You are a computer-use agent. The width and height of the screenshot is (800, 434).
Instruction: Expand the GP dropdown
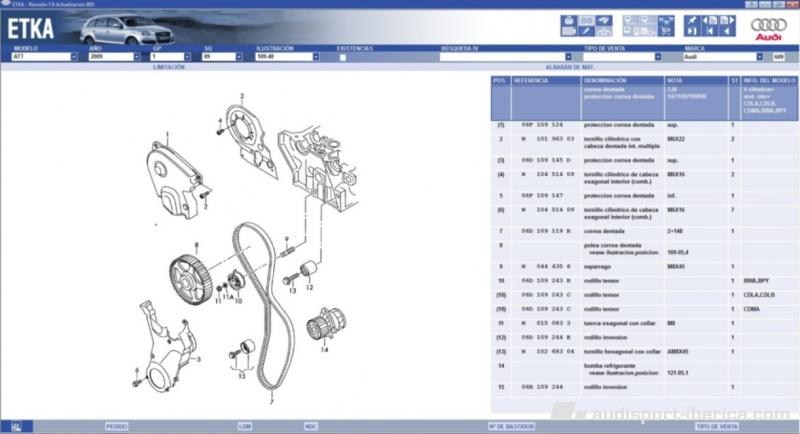pyautogui.click(x=187, y=57)
